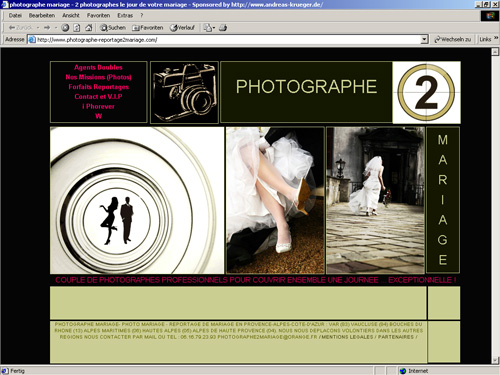Expand the Forward button history dropdown
This screenshot has width=500, height=375.
click(56, 28)
